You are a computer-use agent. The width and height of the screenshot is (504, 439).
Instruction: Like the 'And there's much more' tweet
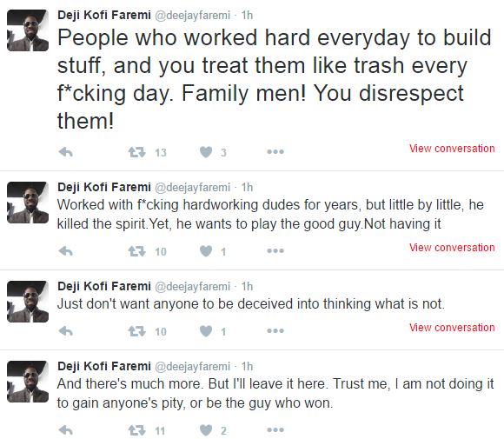(x=206, y=430)
